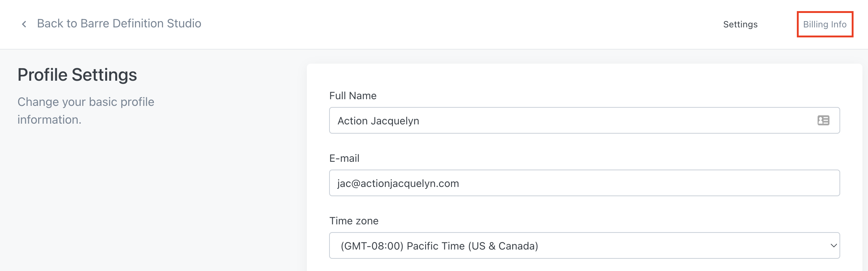Click the E-mail field label
868x271 pixels.
(344, 158)
